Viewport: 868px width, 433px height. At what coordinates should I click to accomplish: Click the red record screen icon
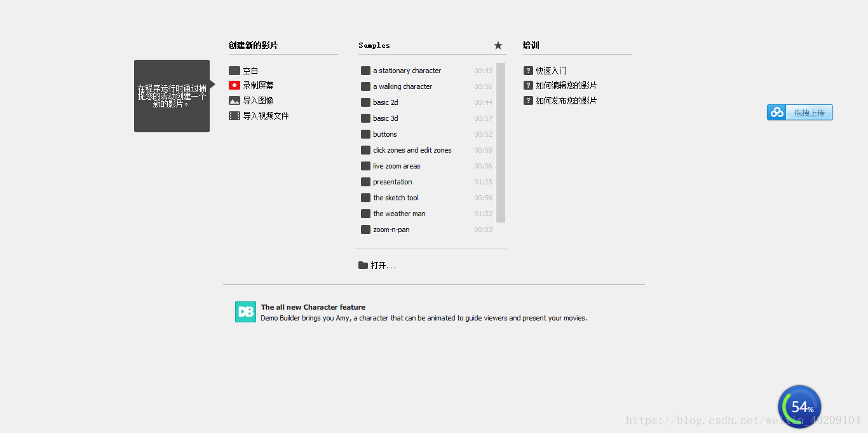234,85
